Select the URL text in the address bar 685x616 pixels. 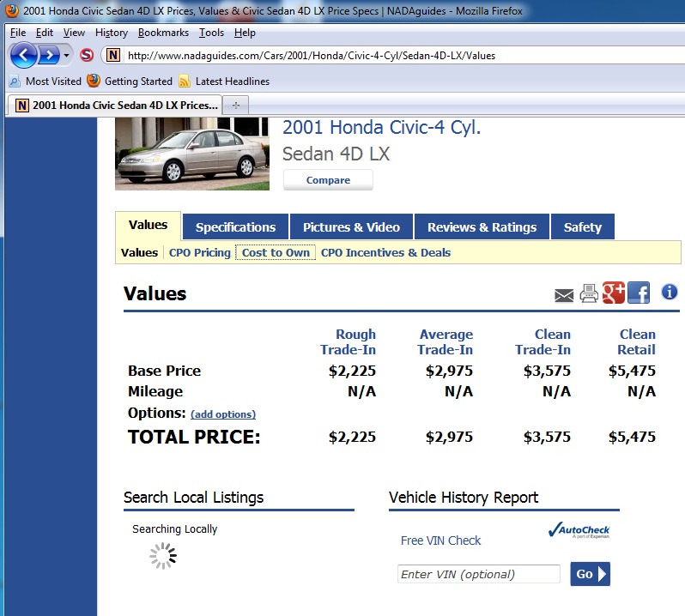pos(311,56)
